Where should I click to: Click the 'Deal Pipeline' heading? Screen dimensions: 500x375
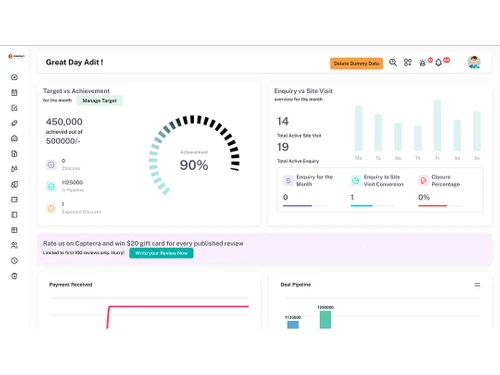(296, 285)
